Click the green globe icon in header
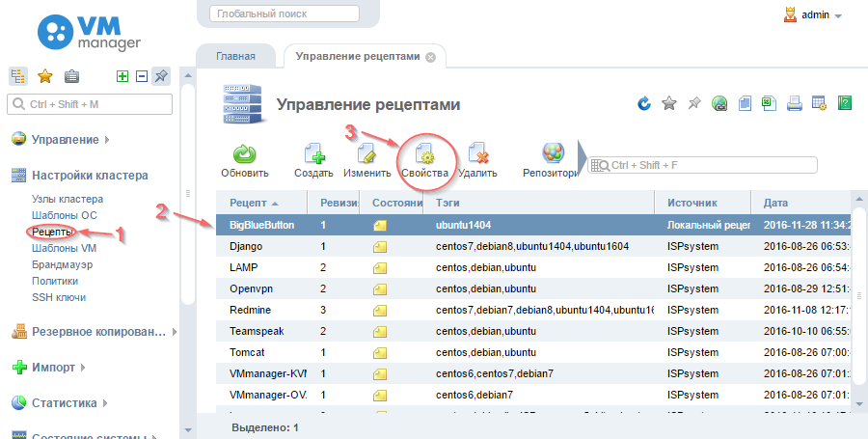 tap(719, 103)
